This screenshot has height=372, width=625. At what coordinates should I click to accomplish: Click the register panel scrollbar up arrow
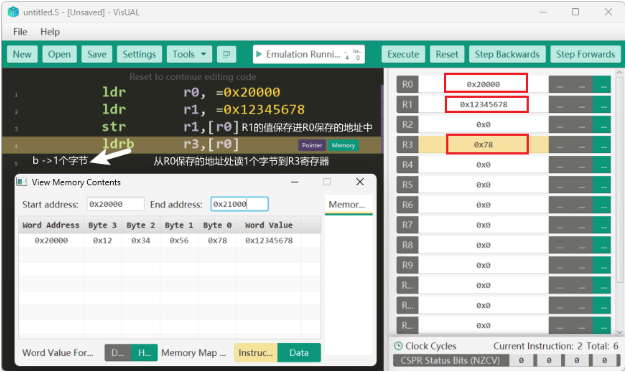pyautogui.click(x=619, y=73)
